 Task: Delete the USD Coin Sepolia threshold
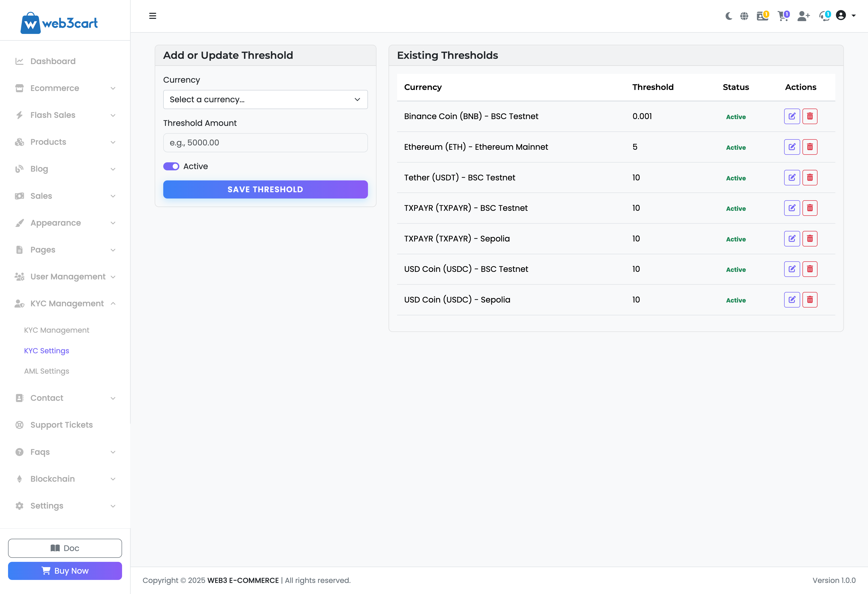point(810,300)
